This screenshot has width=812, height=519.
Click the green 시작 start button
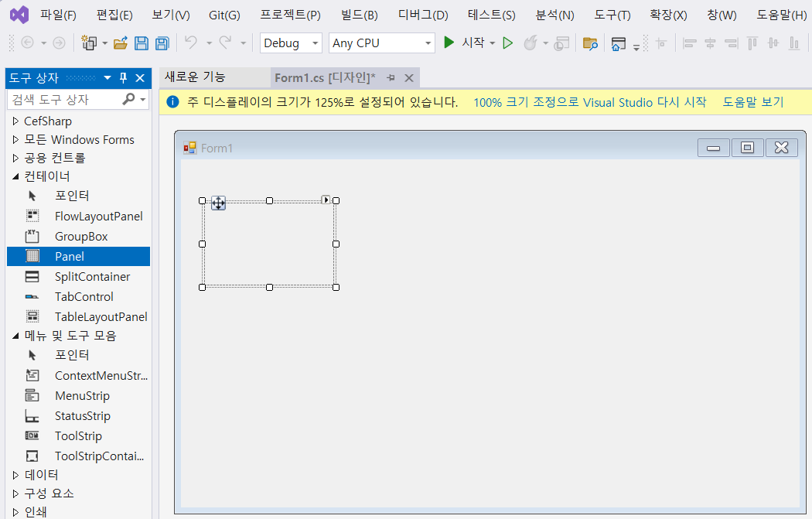[465, 43]
